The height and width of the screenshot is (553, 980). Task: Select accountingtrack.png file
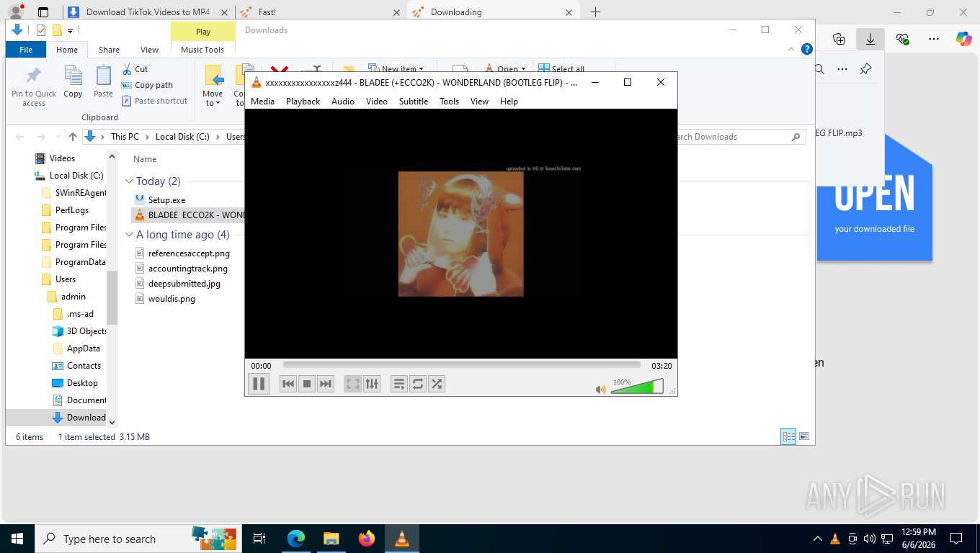(x=187, y=269)
